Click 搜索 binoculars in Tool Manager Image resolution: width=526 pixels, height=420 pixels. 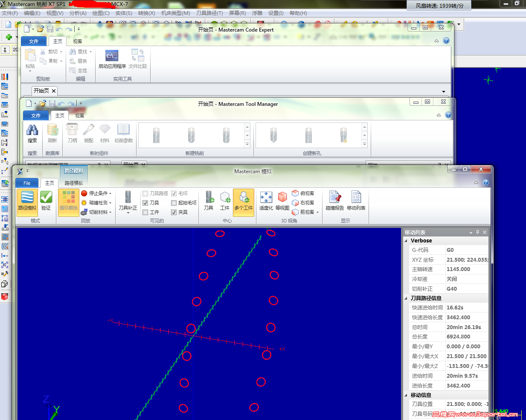(32, 133)
